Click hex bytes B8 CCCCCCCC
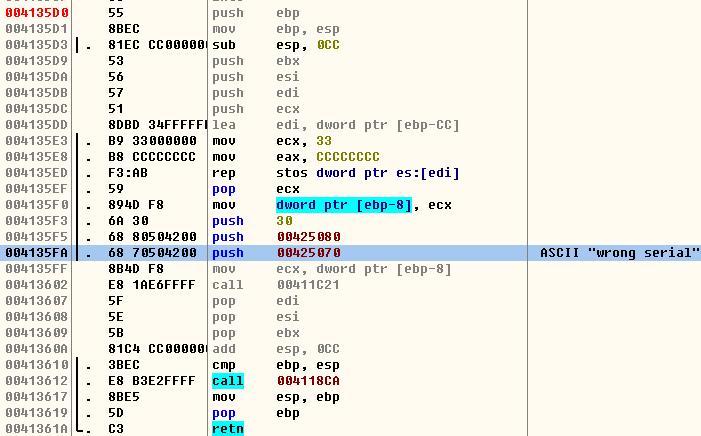Viewport: 701px width, 436px height. click(x=152, y=157)
